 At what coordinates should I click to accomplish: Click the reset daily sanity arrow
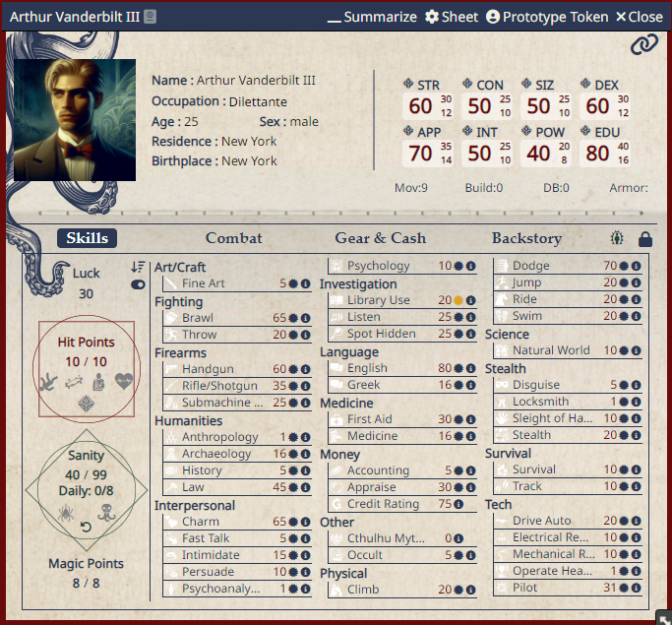click(x=87, y=527)
